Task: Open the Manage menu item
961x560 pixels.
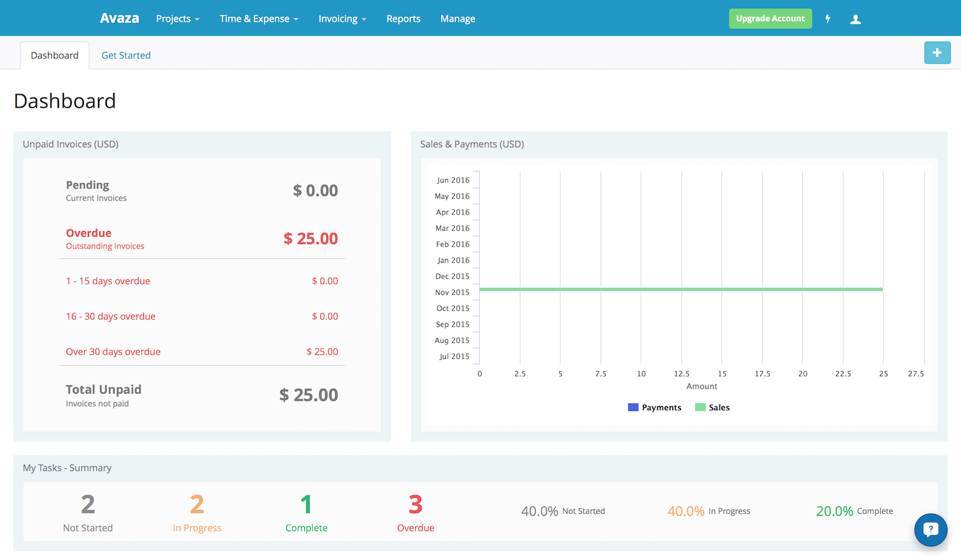Action: 457,19
